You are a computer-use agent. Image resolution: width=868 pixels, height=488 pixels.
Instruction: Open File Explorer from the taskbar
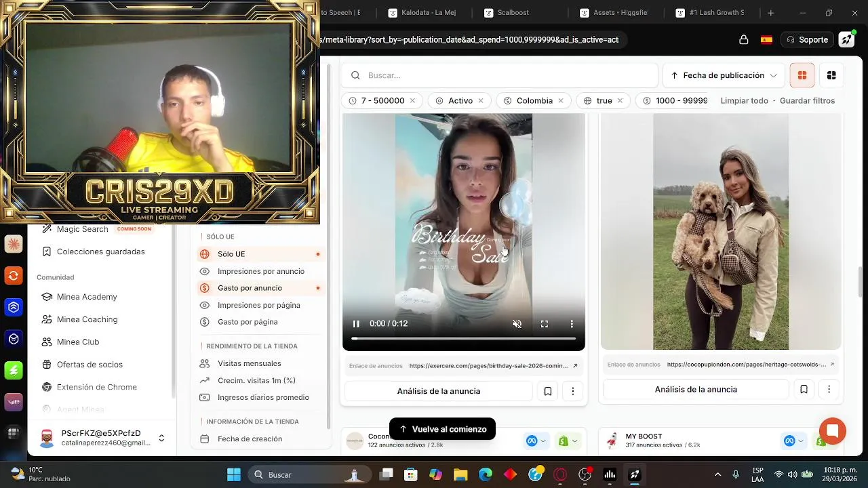[x=460, y=474]
